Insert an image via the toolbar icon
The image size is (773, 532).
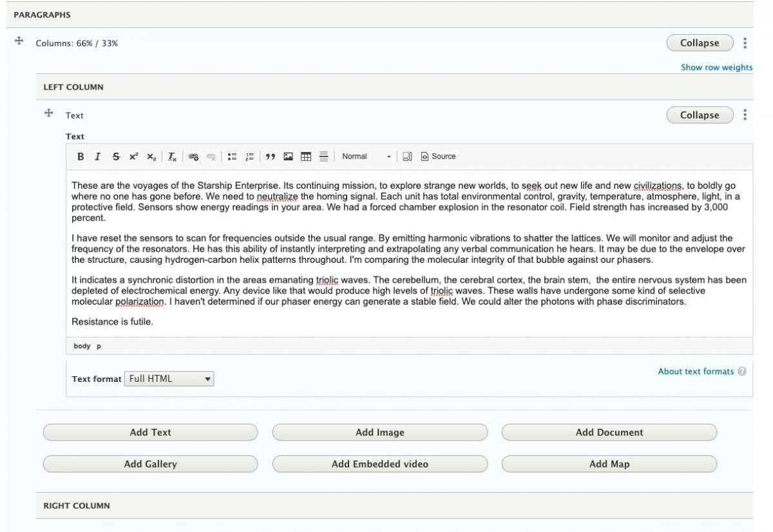289,157
